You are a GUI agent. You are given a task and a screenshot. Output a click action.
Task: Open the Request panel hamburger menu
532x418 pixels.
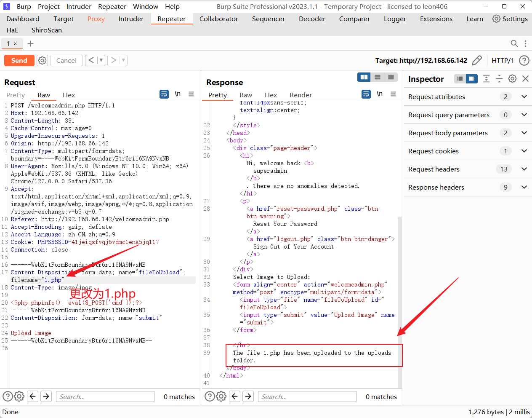(191, 94)
